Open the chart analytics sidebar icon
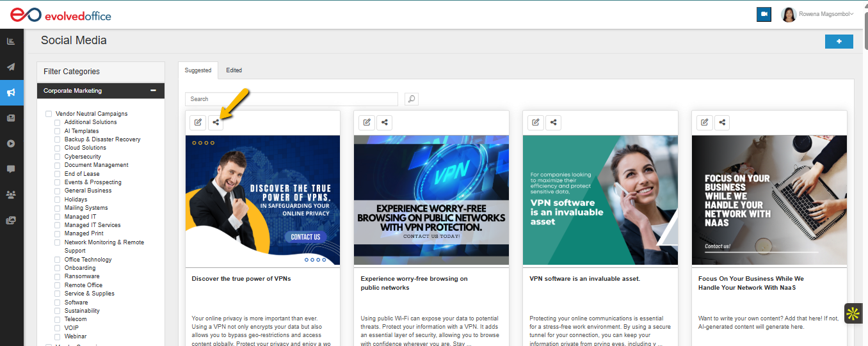The width and height of the screenshot is (868, 346). click(11, 42)
